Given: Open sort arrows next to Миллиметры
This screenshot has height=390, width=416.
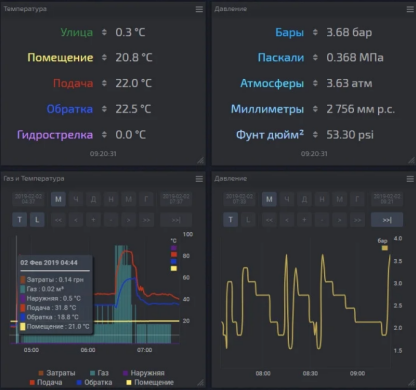Looking at the screenshot, I should click(315, 109).
